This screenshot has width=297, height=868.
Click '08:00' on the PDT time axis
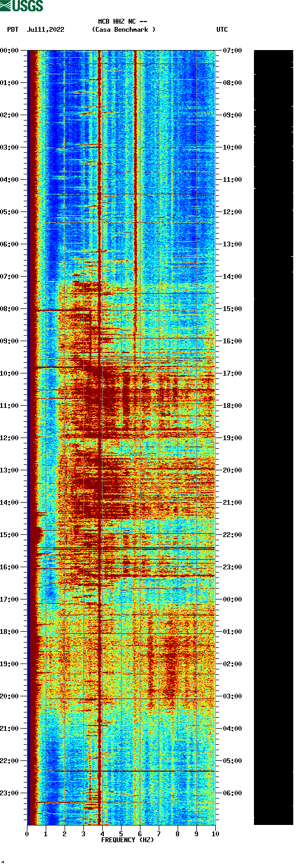[9, 309]
